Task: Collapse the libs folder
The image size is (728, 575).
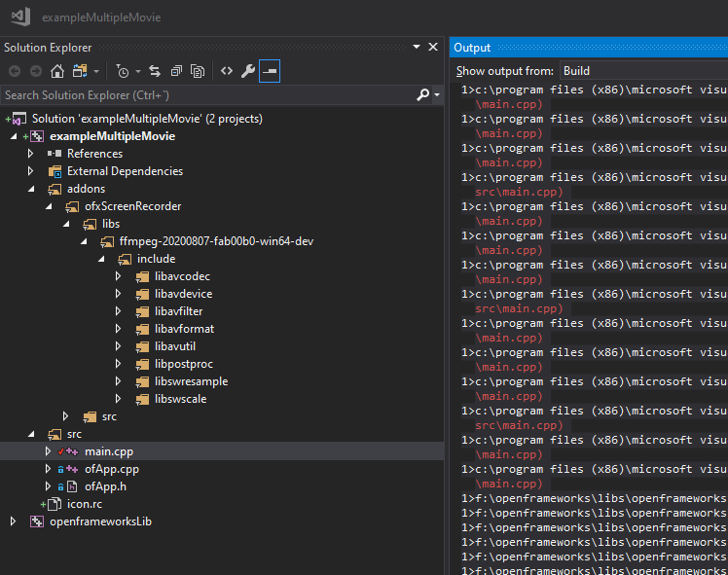Action: pyautogui.click(x=67, y=224)
